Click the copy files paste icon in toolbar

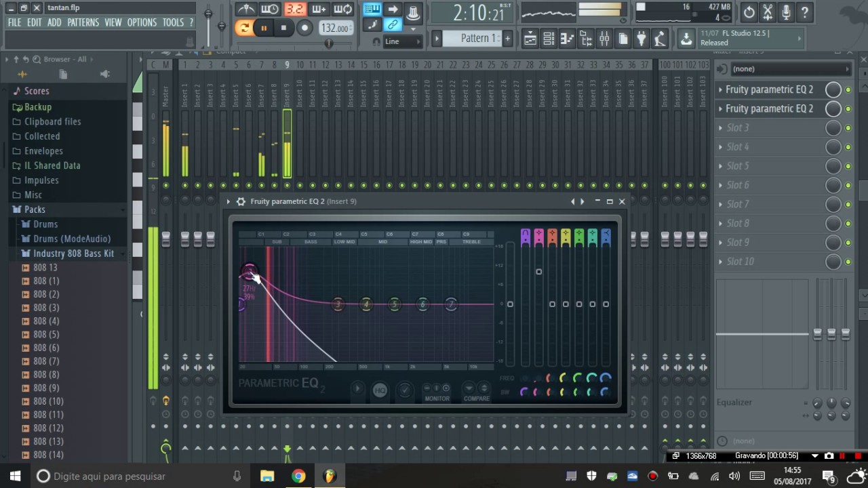click(623, 39)
